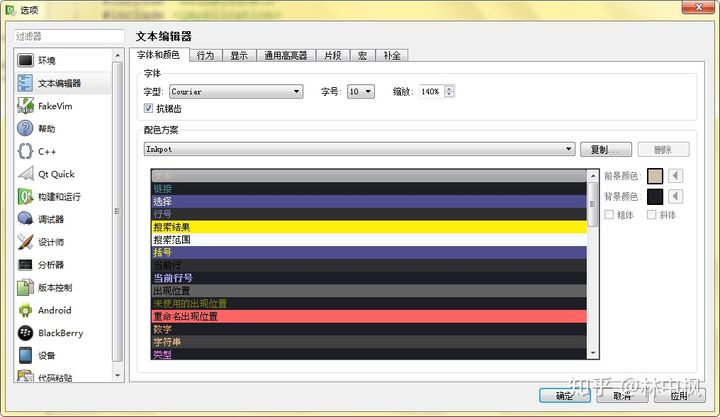720x417 pixels.
Task: Toggle the 抗锯齿 antialias checkbox
Action: click(149, 108)
